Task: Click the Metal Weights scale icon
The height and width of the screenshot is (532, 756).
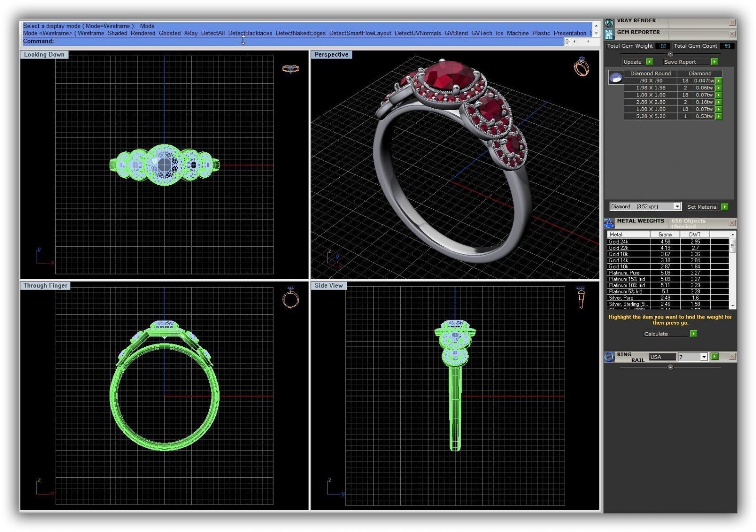Action: tap(609, 223)
